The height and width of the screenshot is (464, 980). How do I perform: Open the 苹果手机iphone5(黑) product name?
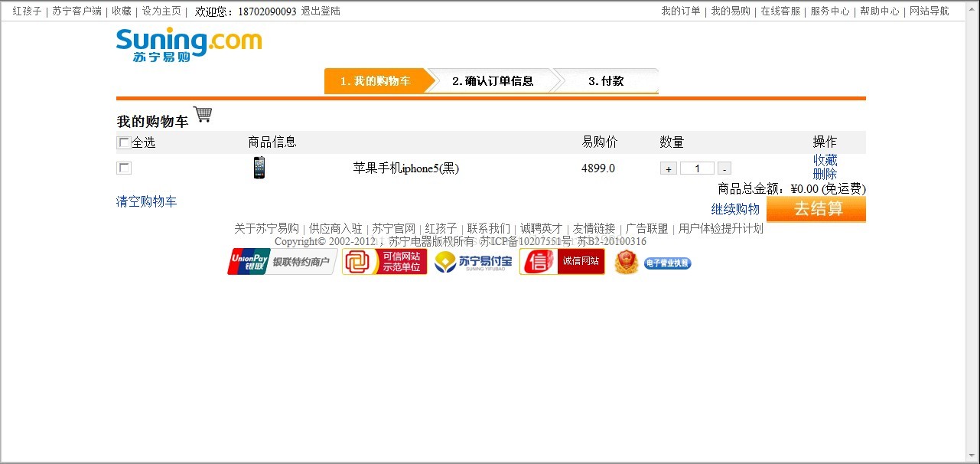tap(406, 168)
